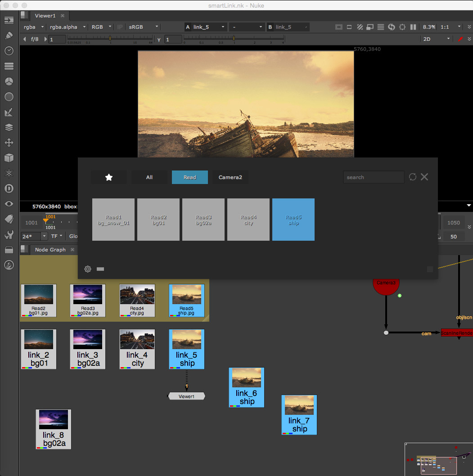Select the Camera2 filter tab
Image resolution: width=473 pixels, height=476 pixels.
230,177
